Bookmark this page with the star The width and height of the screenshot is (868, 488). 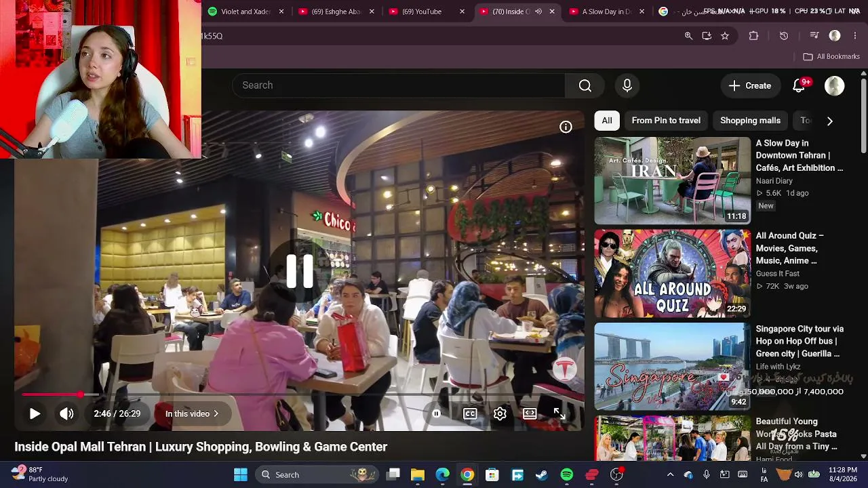point(725,36)
